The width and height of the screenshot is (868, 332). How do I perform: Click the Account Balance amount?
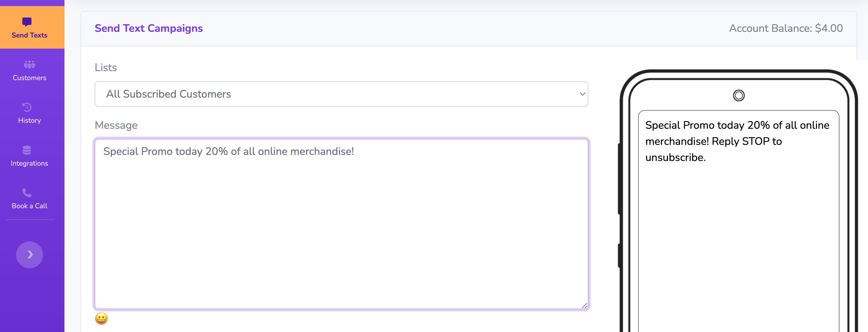tap(829, 28)
